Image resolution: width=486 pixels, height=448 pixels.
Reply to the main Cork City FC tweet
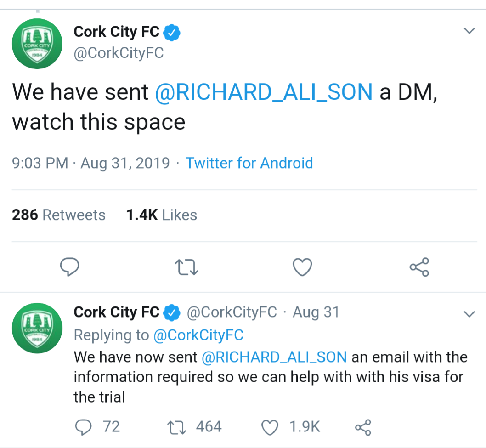[x=70, y=267]
